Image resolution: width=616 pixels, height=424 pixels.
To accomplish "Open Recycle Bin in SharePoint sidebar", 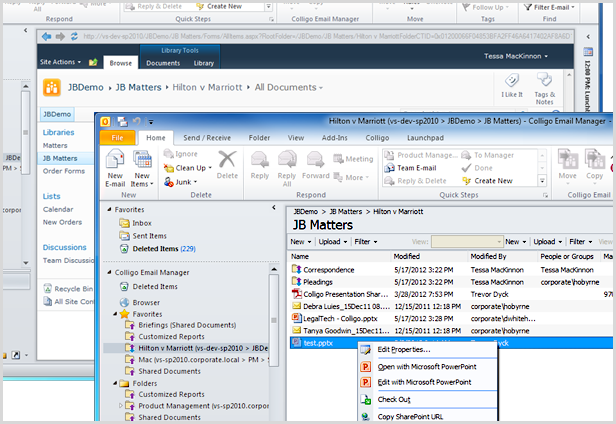I will 68,289.
